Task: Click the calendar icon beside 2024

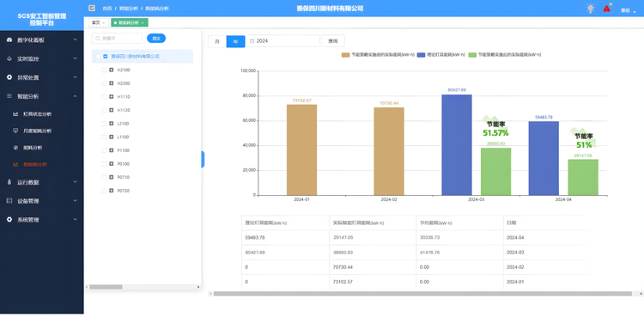Action: tap(252, 41)
